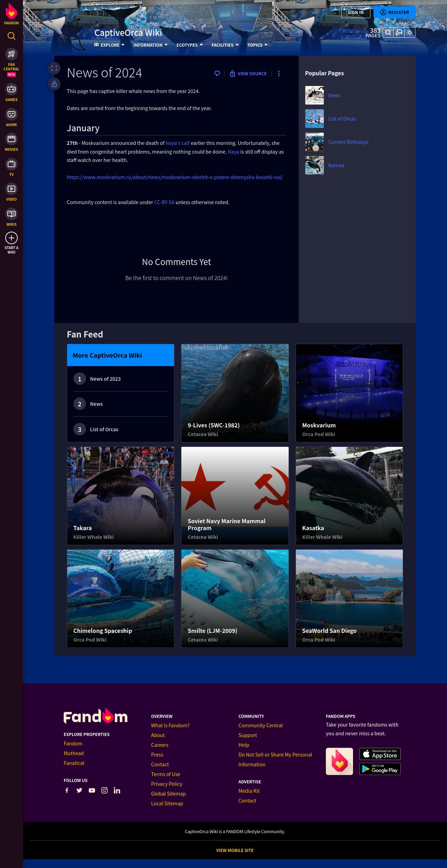
Task: Open the moskvarium.ru news URL
Action: point(175,177)
